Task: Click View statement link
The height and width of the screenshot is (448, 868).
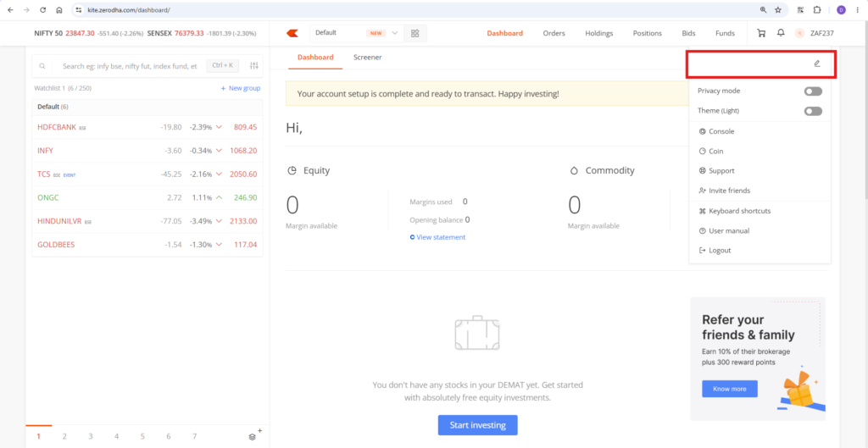Action: pos(437,237)
